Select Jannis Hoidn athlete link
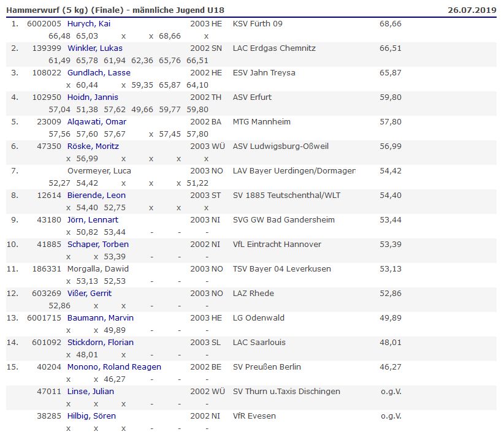Viewport: 504px width, 437px height. click(x=93, y=97)
